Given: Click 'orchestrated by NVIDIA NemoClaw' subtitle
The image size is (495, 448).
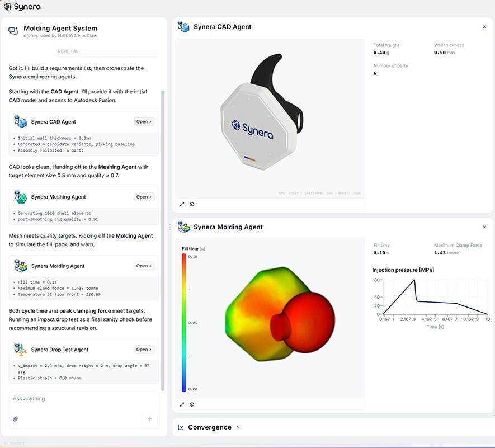Looking at the screenshot, I should click(60, 36).
